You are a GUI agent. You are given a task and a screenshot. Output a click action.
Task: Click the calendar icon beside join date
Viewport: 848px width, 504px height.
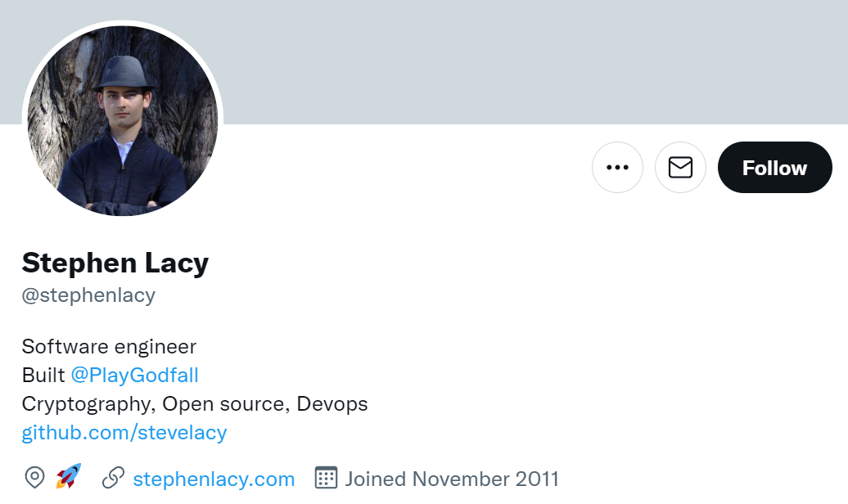click(x=326, y=478)
